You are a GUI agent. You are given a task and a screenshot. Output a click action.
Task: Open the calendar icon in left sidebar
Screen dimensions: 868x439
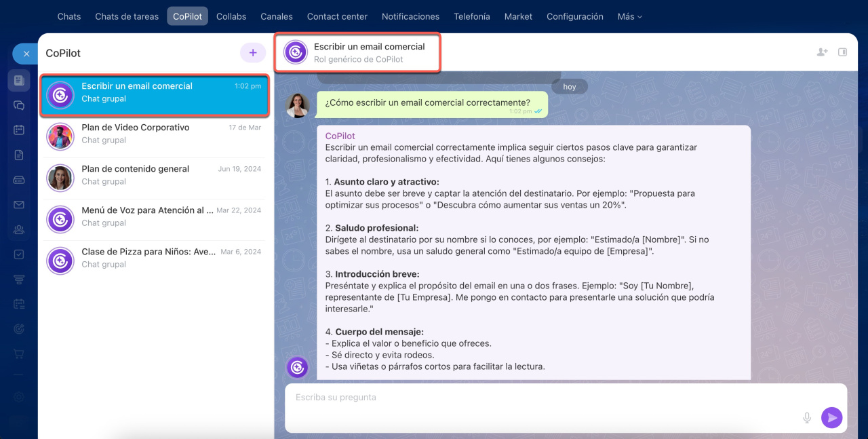coord(19,130)
